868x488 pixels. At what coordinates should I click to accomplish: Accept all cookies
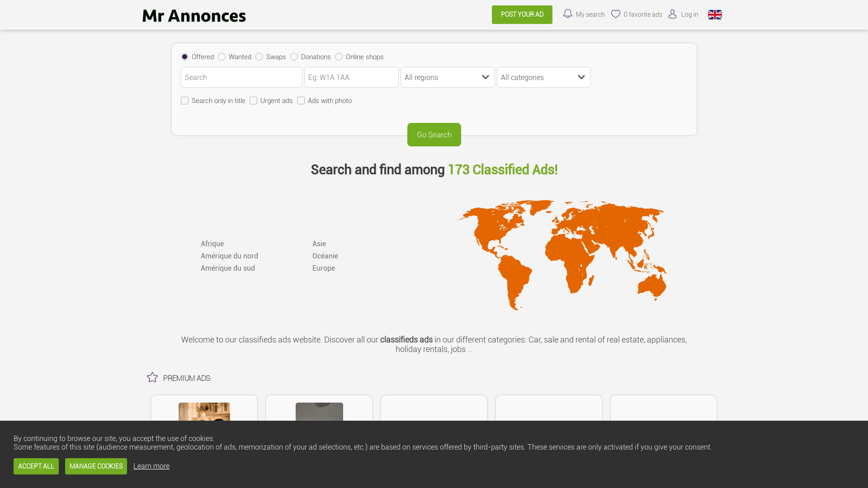tap(36, 466)
